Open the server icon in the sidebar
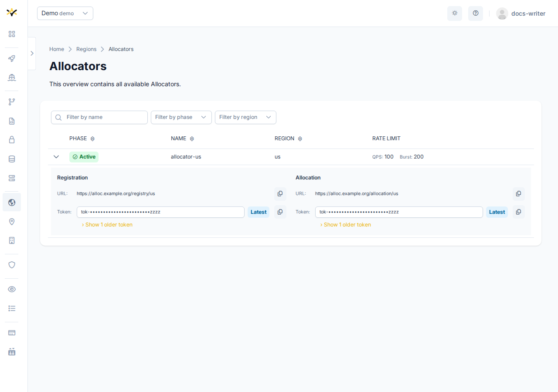The width and height of the screenshot is (558, 392). 12,178
